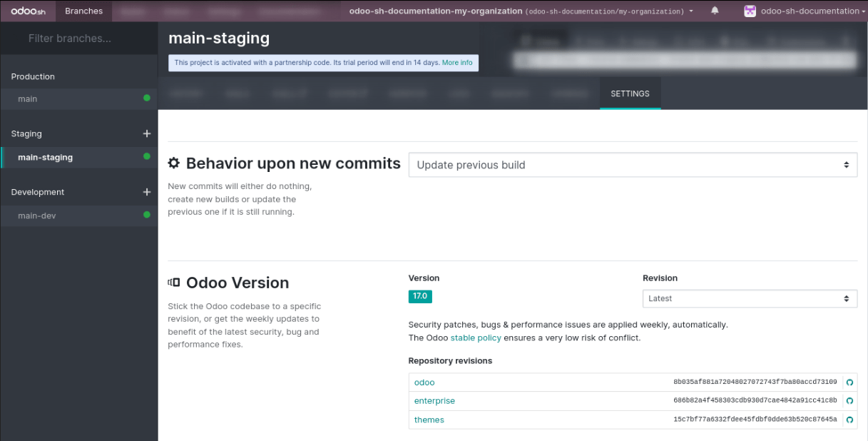The image size is (868, 441).
Task: Click the odoo-sh-documentation user avatar
Action: 750,11
